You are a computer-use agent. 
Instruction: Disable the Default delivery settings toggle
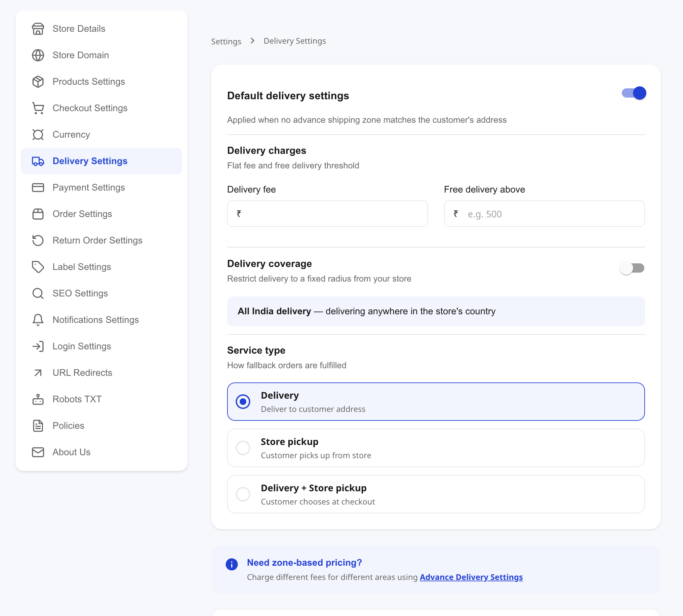(x=633, y=93)
